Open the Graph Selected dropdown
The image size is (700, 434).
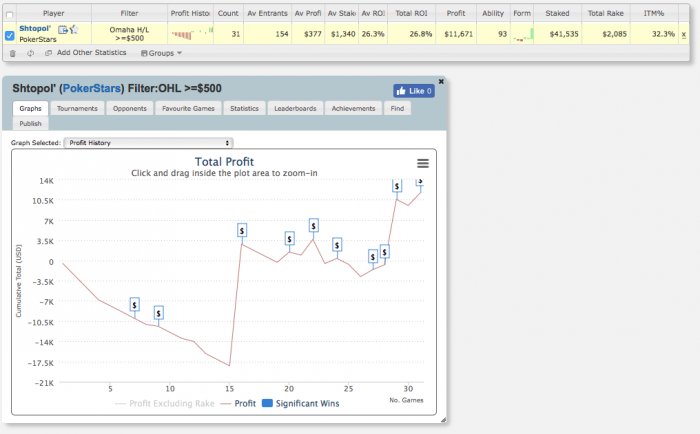[x=148, y=143]
